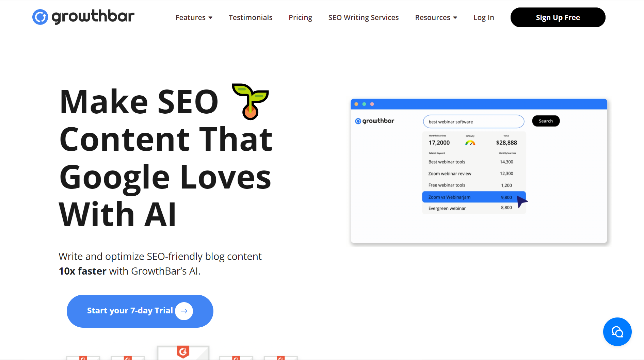The image size is (644, 360).
Task: Click the 'best webinar software' search field
Action: pos(473,121)
